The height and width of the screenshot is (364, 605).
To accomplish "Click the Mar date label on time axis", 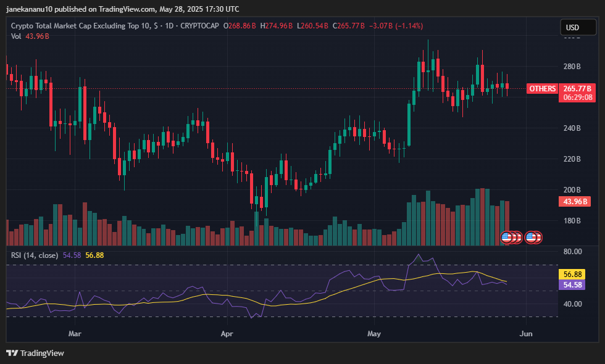I will click(x=75, y=334).
